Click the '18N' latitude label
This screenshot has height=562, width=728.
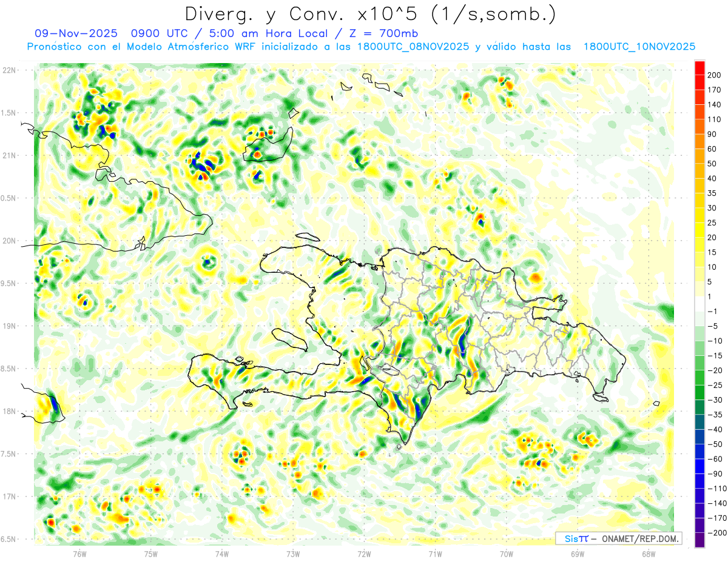9,412
